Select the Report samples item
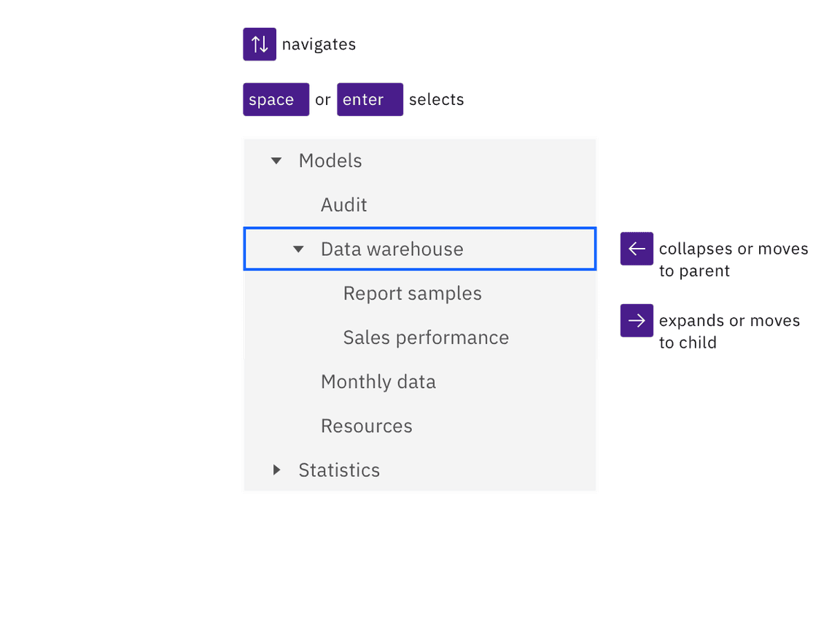 click(x=412, y=293)
